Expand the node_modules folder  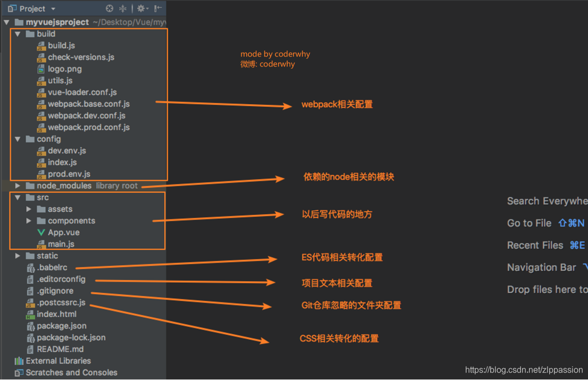pyautogui.click(x=18, y=185)
